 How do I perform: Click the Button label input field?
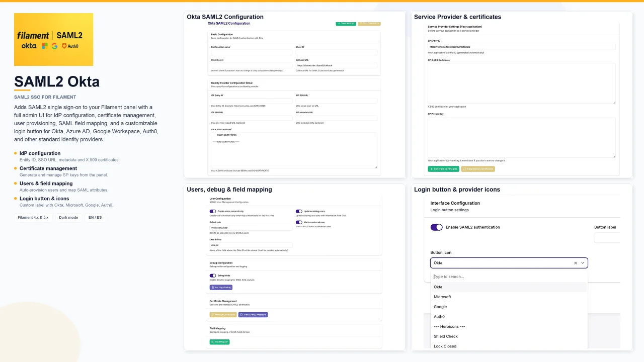607,238
